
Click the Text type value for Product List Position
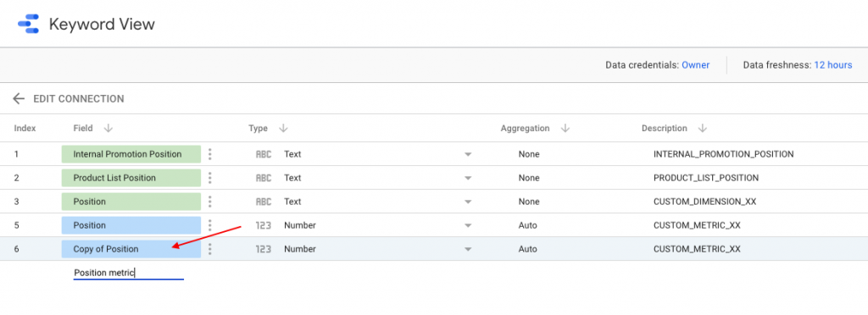292,178
